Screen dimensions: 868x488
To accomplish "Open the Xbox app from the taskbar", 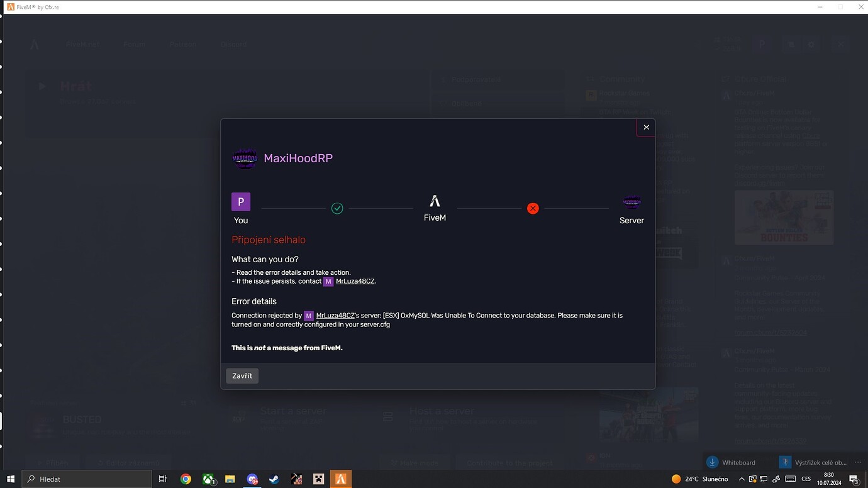I will 208,479.
